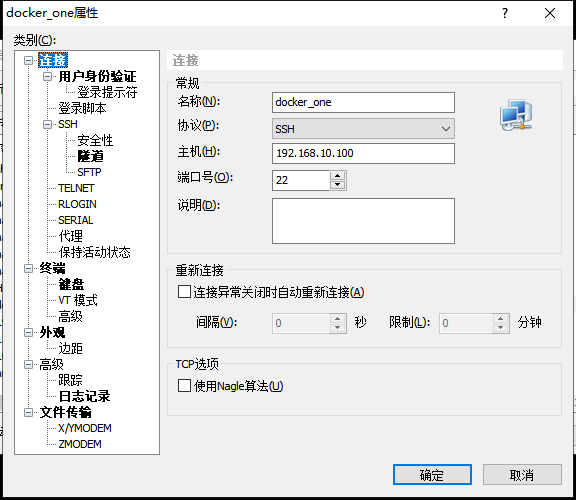Screen dimensions: 576x500
Task: Click the 主机 host input field
Action: point(363,153)
